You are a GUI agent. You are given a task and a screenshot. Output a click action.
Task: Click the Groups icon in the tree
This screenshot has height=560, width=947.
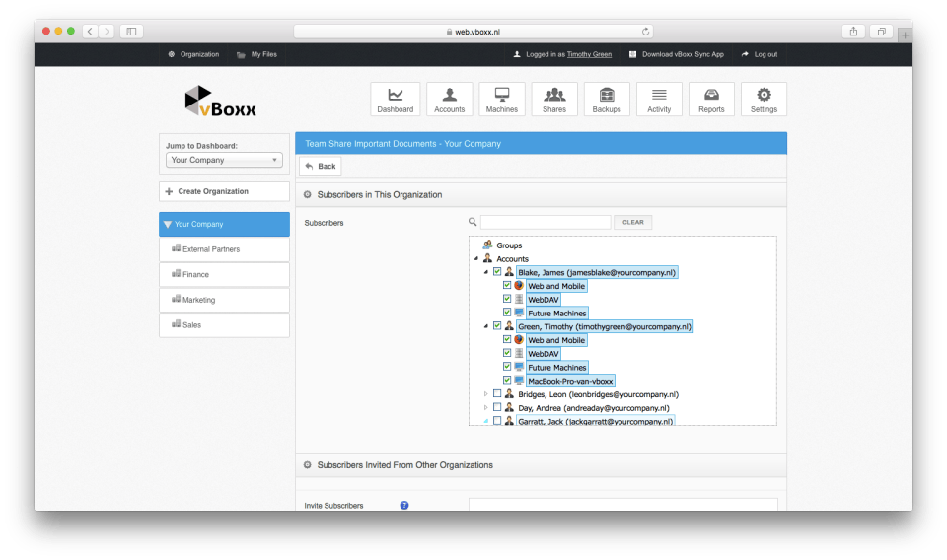point(487,245)
